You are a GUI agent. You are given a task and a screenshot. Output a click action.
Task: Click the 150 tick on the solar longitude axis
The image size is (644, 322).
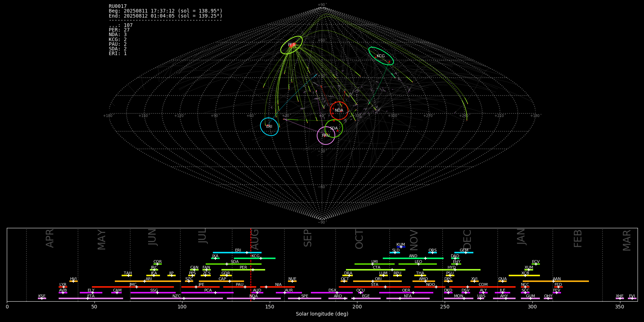270,307
